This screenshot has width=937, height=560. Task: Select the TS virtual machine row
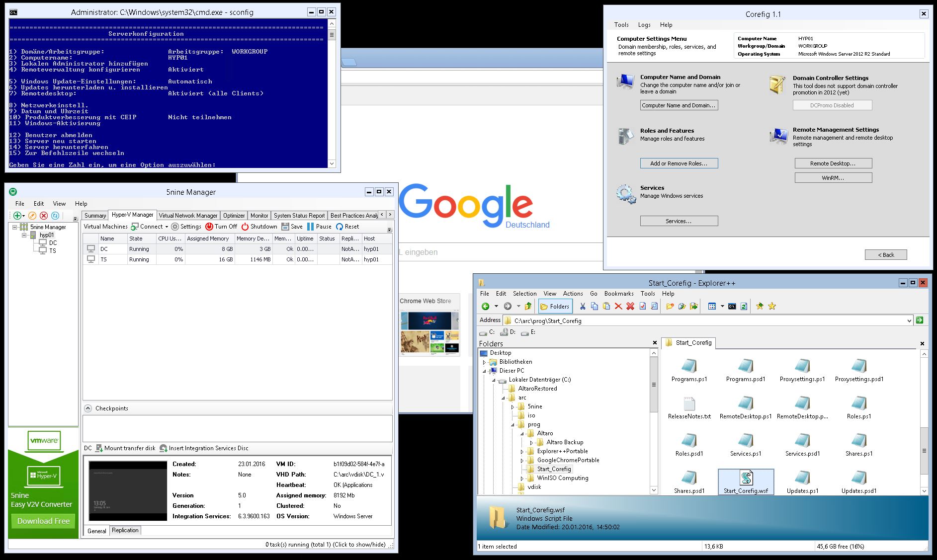[x=237, y=259]
